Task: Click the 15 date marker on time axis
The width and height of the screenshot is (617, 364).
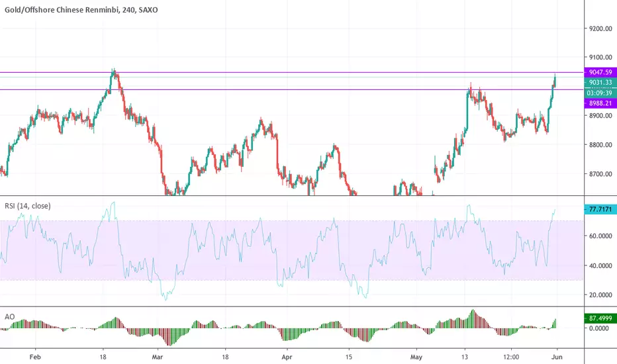Action: pos(349,357)
